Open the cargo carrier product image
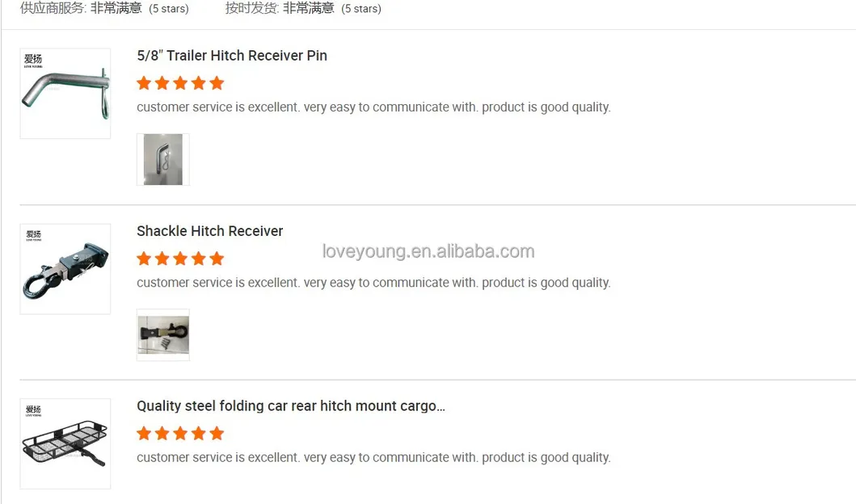856x504 pixels. (65, 445)
